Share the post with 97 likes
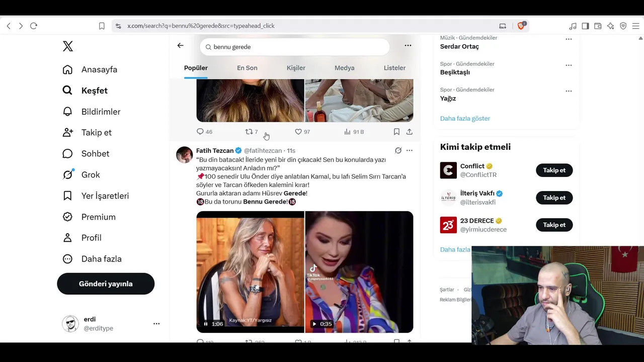Screen dimensions: 644x362 tap(410, 132)
